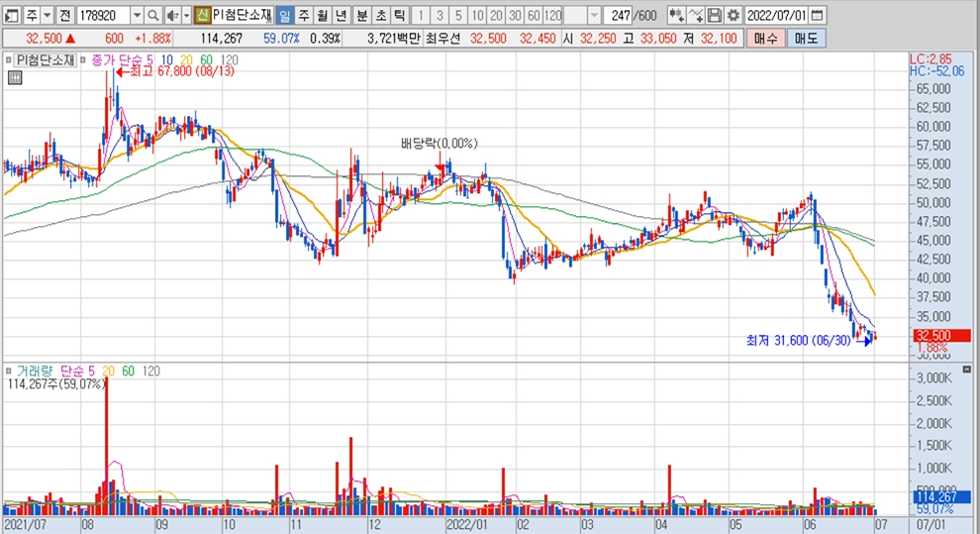Click the 전 button
Image resolution: width=980 pixels, height=534 pixels.
(x=64, y=15)
